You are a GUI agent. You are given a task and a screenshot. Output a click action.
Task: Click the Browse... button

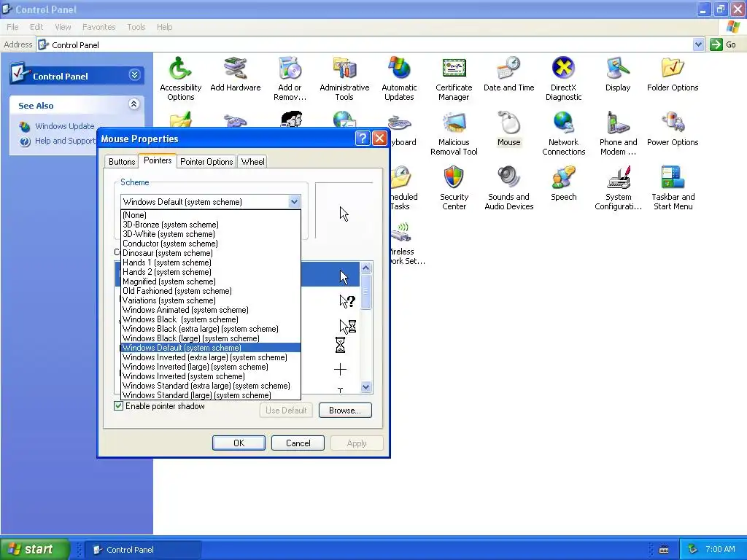345,411
